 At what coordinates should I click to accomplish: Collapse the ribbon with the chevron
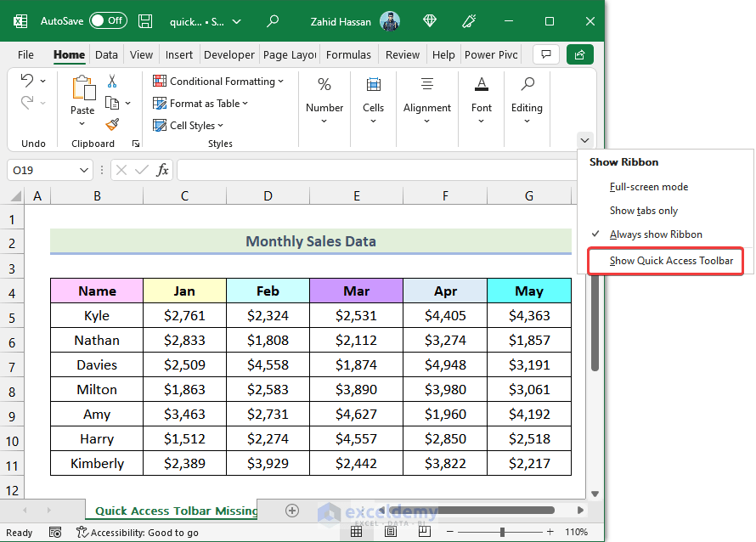coord(584,139)
